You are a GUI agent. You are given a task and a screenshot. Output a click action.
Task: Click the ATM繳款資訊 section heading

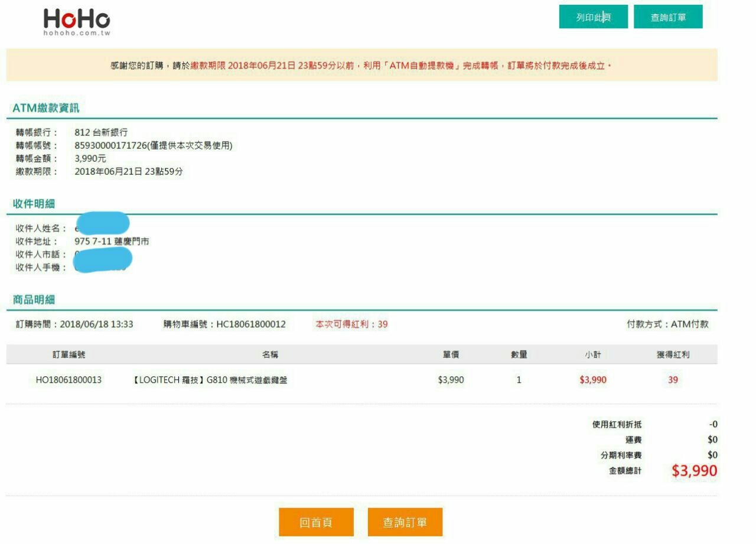[46, 108]
